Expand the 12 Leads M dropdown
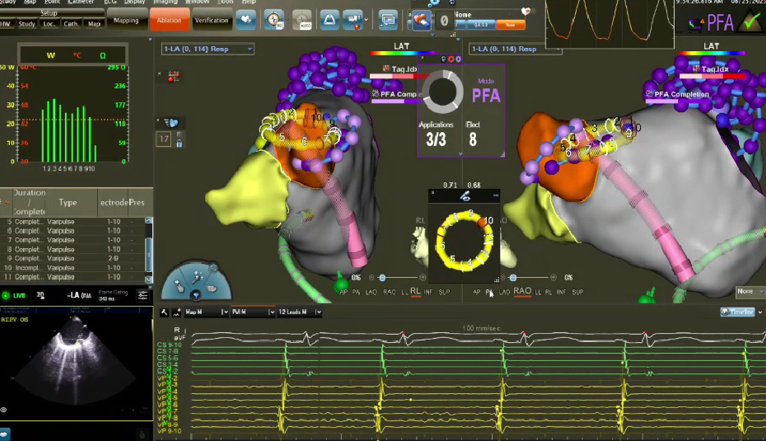Image resolution: width=766 pixels, height=441 pixels. point(301,312)
